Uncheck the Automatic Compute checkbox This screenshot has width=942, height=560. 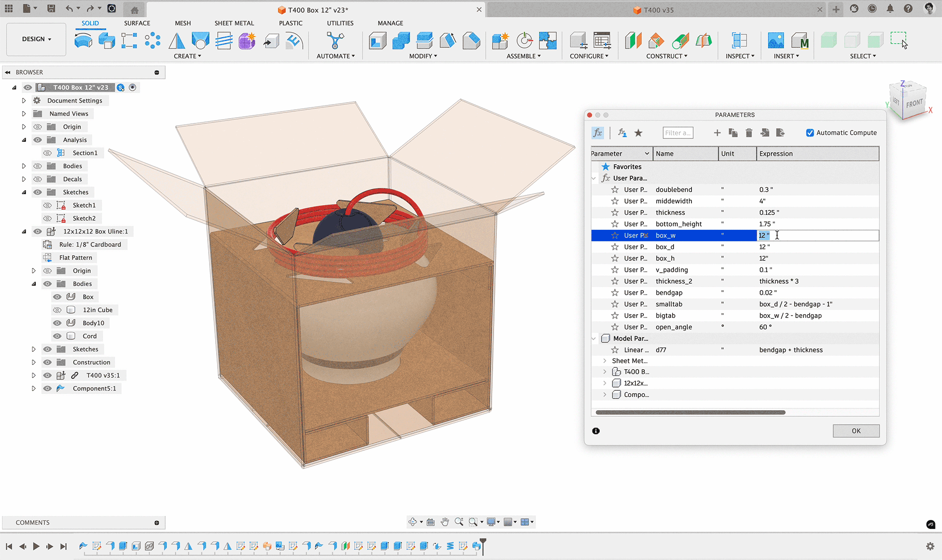coord(810,133)
